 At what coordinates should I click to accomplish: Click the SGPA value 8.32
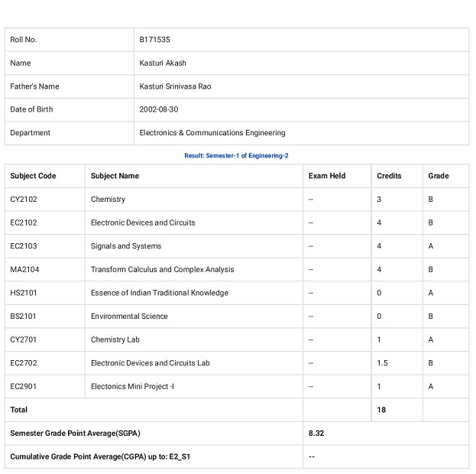click(x=316, y=433)
